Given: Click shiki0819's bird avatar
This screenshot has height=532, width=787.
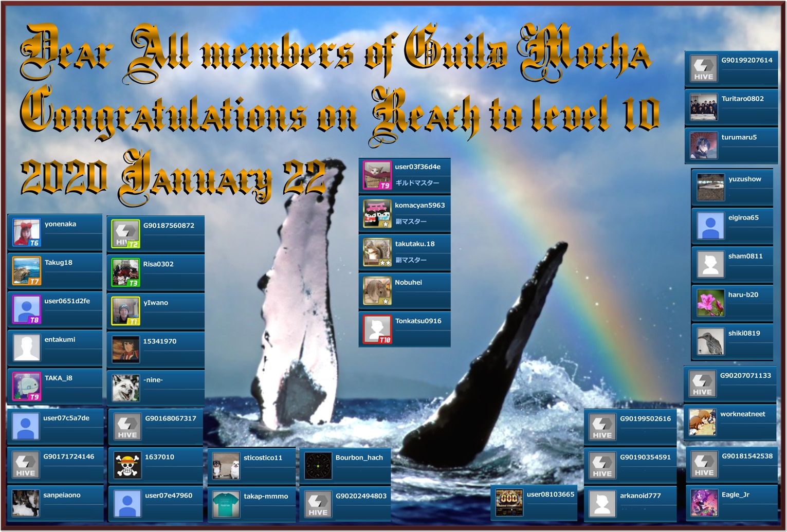Looking at the screenshot, I should (x=711, y=342).
